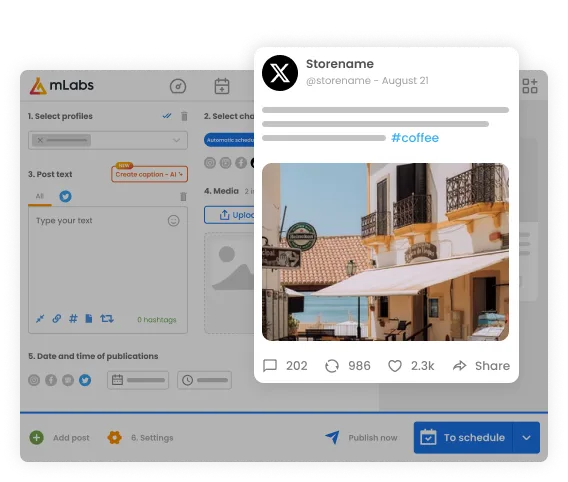Viewport: 568px width, 482px height.
Task: Click the X profile avatar in preview
Action: 280,73
